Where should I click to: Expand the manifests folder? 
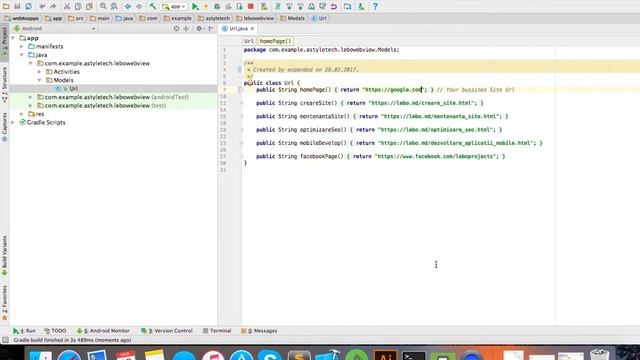[x=22, y=47]
